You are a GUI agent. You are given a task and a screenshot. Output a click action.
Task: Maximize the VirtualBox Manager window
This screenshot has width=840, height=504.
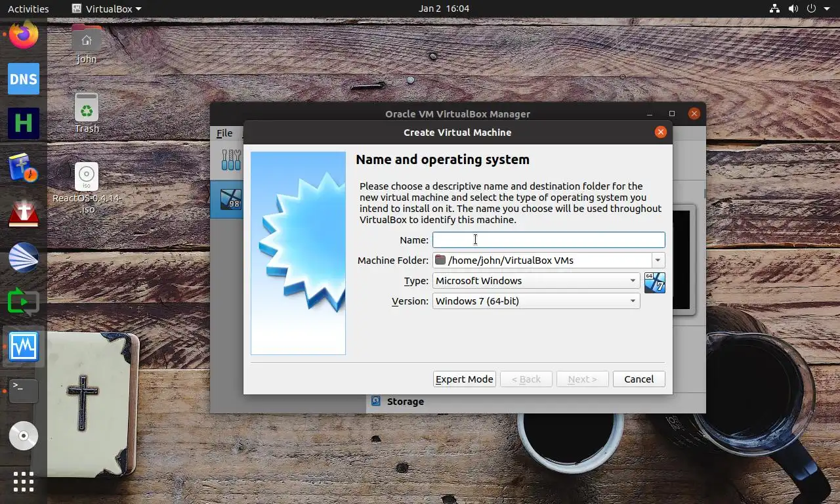(x=671, y=114)
